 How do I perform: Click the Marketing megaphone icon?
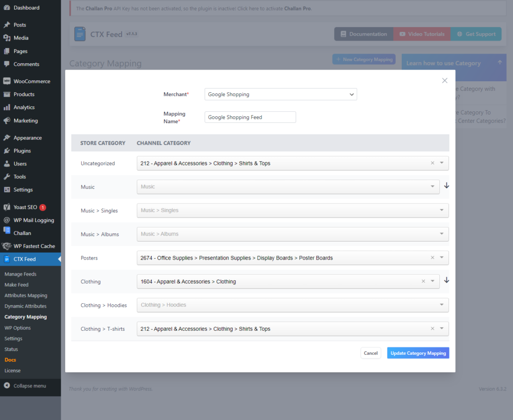coord(7,120)
